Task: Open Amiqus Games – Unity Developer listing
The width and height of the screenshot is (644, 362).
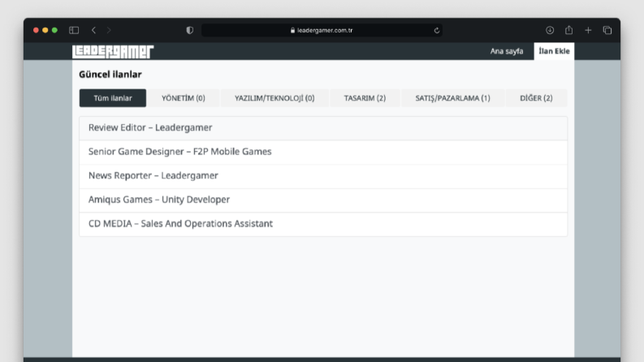Action: tap(323, 200)
